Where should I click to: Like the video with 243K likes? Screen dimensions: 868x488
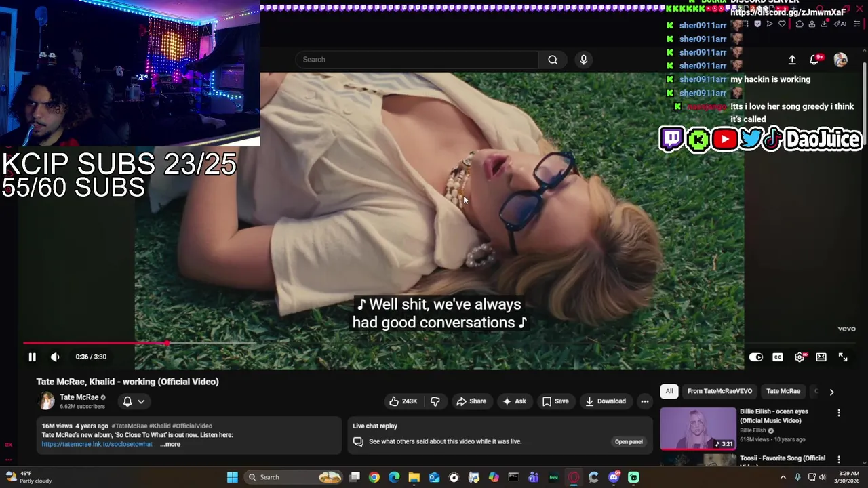pyautogui.click(x=403, y=401)
